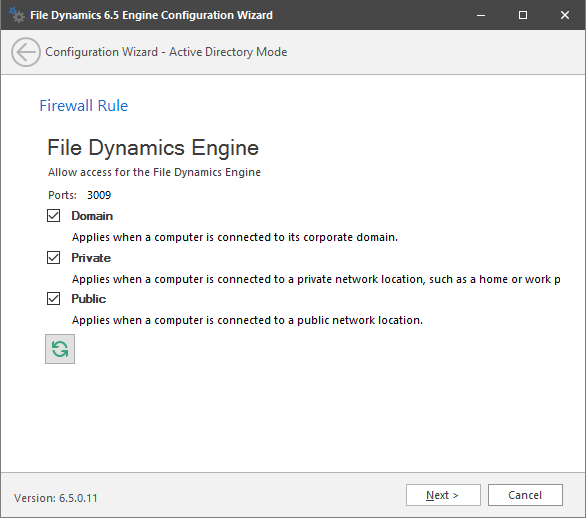This screenshot has width=586, height=518.
Task: Cancel the configuration wizard
Action: pyautogui.click(x=525, y=495)
